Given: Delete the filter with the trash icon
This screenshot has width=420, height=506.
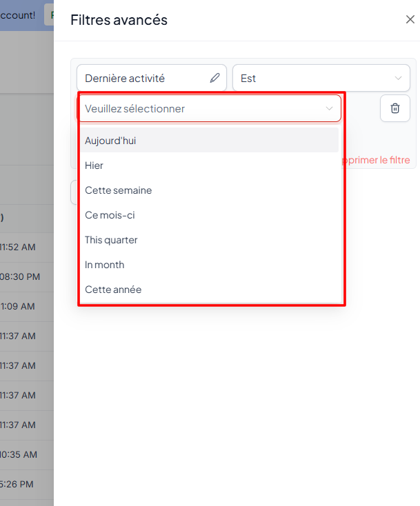Looking at the screenshot, I should point(394,108).
